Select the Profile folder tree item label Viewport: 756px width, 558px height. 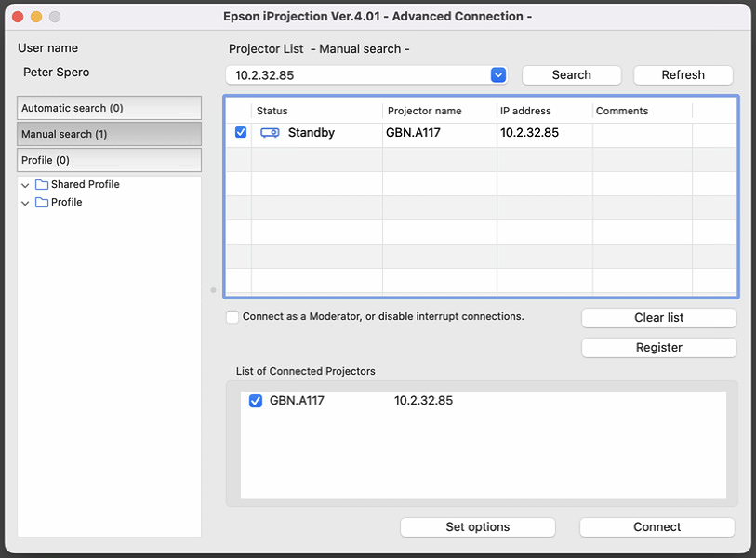point(67,203)
